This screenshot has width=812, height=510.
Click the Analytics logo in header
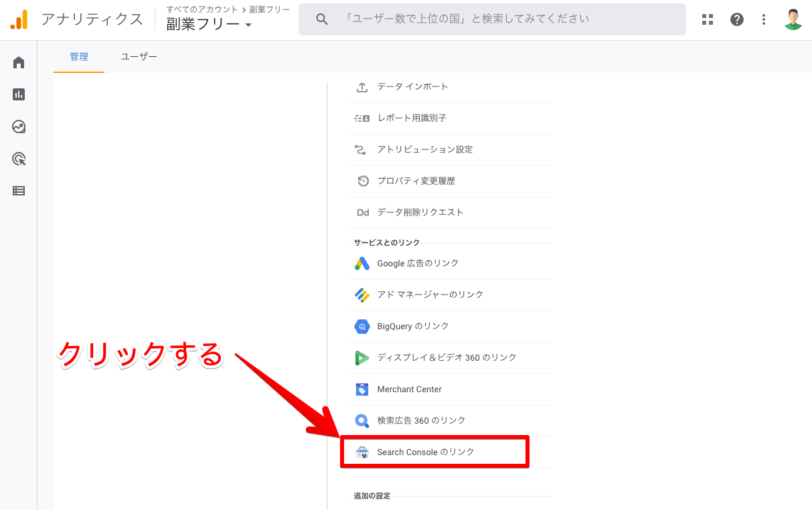tap(19, 19)
